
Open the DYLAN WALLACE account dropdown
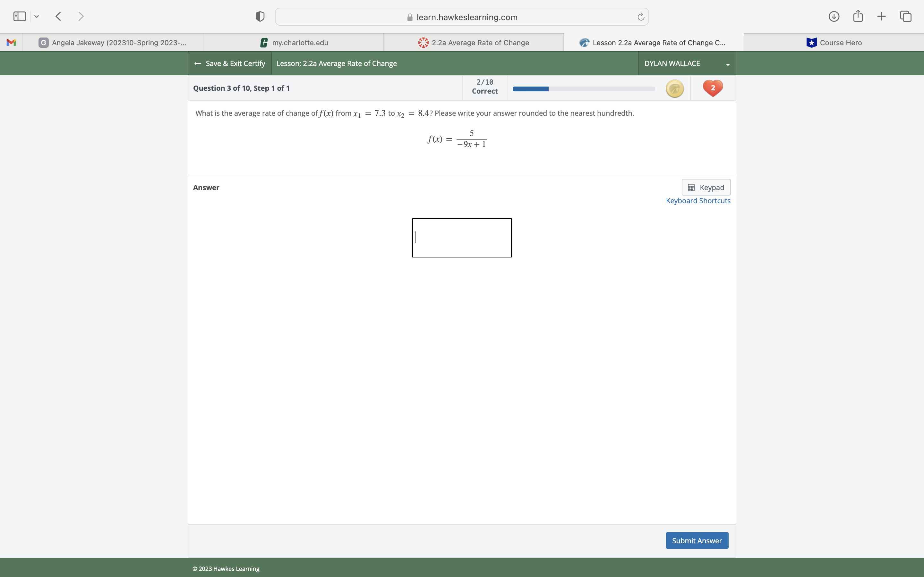tap(686, 63)
